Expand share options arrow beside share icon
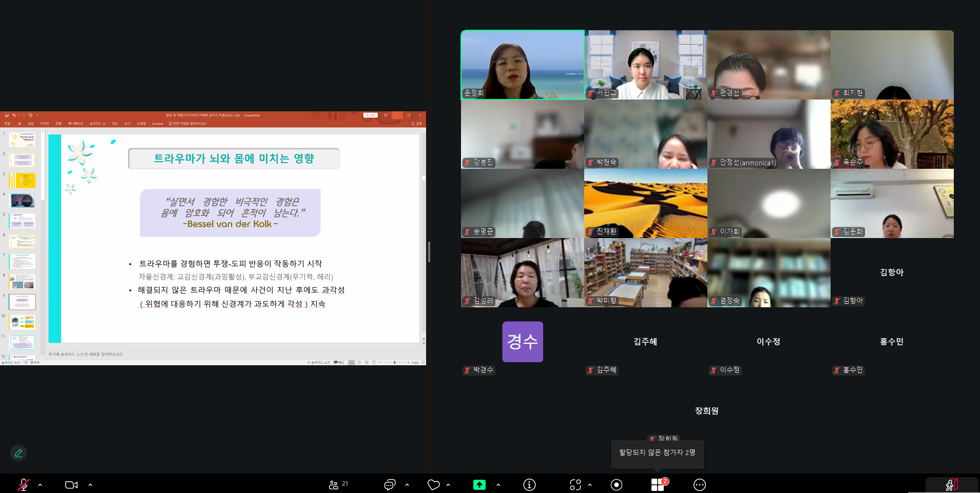980x493 pixels. pyautogui.click(x=498, y=484)
